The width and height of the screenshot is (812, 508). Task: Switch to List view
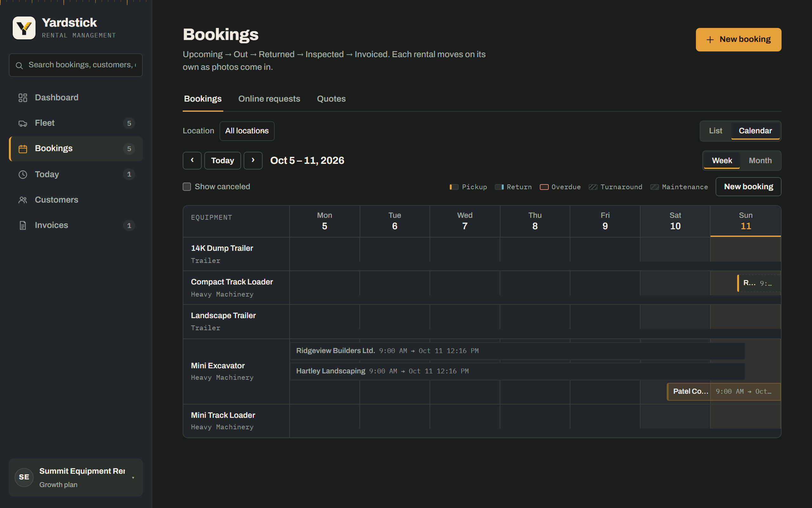point(715,131)
